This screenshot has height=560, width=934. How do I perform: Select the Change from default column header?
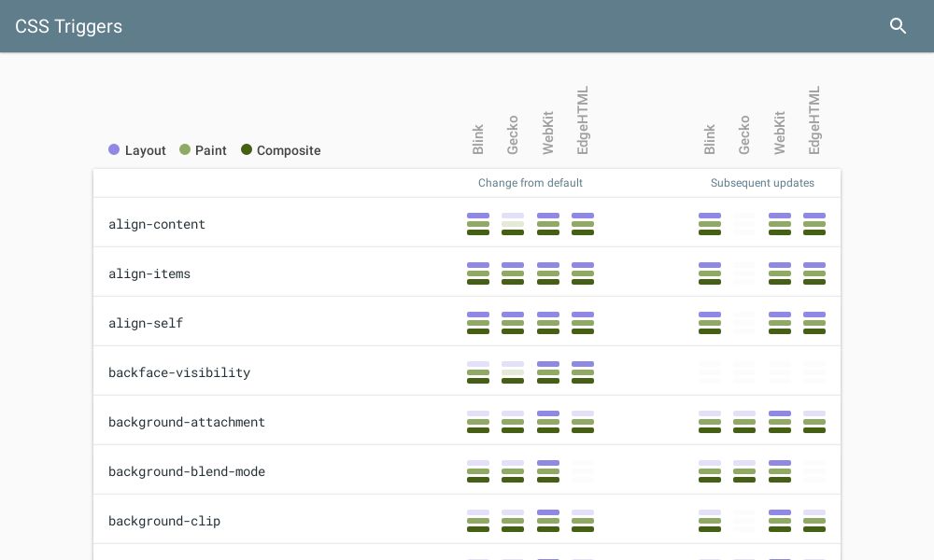point(531,183)
